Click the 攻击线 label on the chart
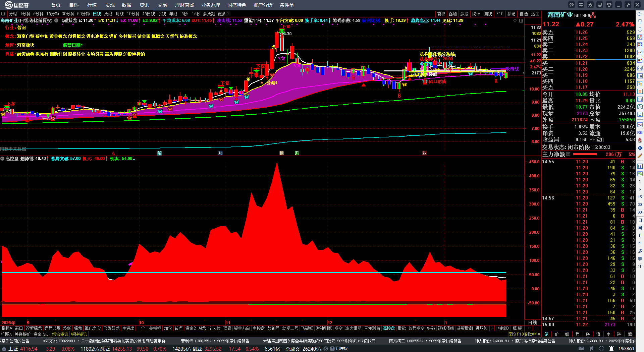This screenshot has width=644, height=352. pos(512,69)
